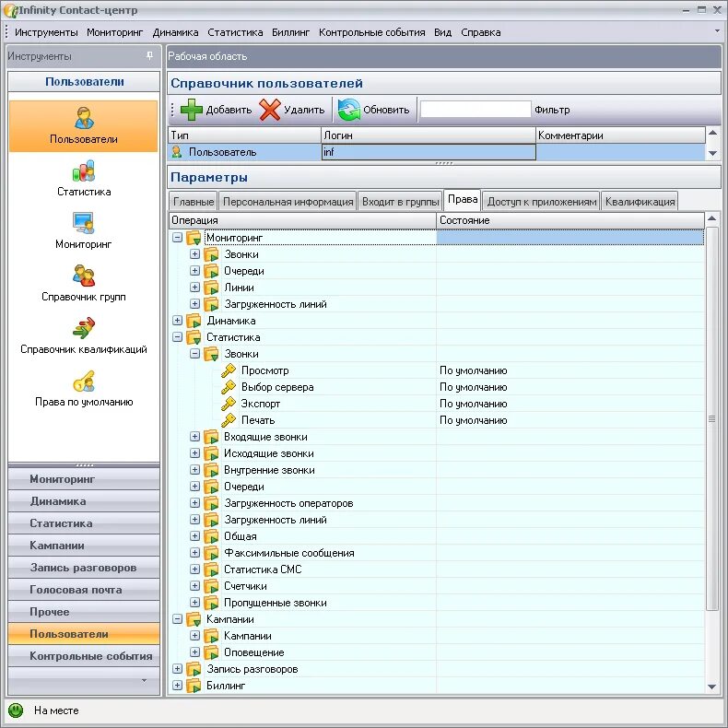The height and width of the screenshot is (728, 728).
Task: Click the Состояние column header
Action: (570, 220)
